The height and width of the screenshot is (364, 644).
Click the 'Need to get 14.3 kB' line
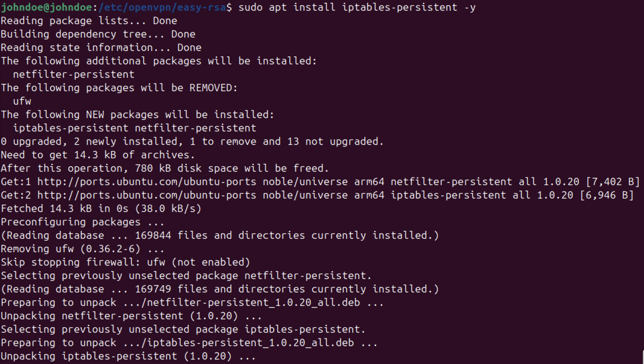pos(98,155)
